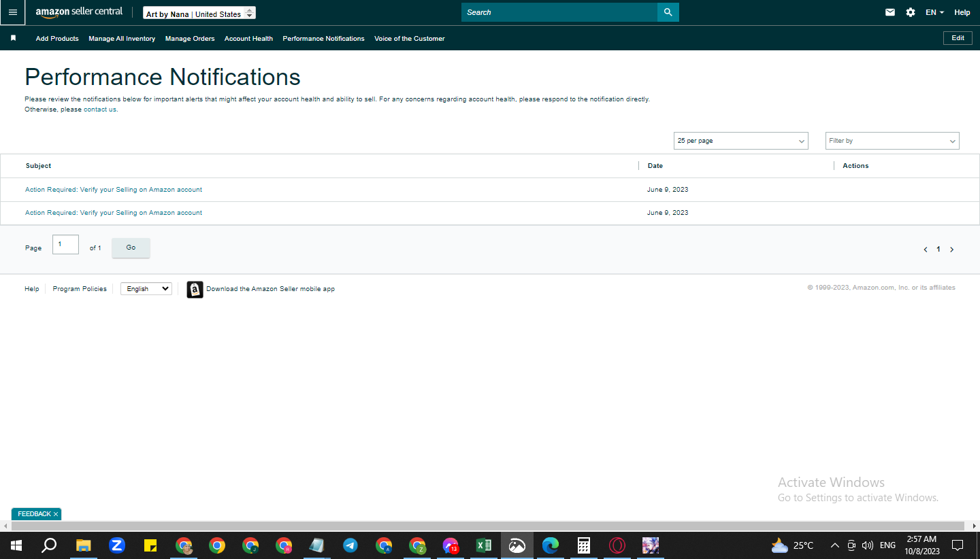Switch to Chrome with the photo avatar profile
Viewport: 980px width, 559px height.
[x=184, y=545]
